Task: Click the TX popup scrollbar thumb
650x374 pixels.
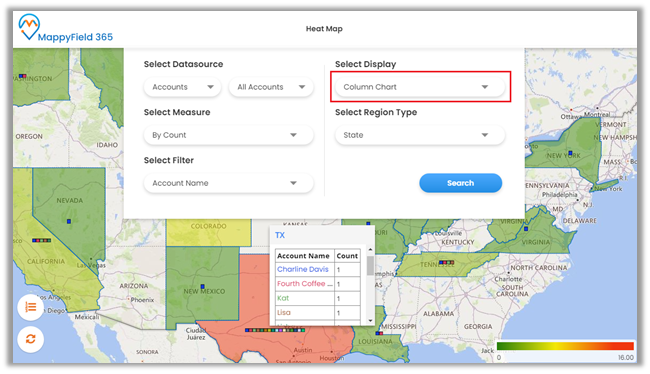Action: point(370,265)
